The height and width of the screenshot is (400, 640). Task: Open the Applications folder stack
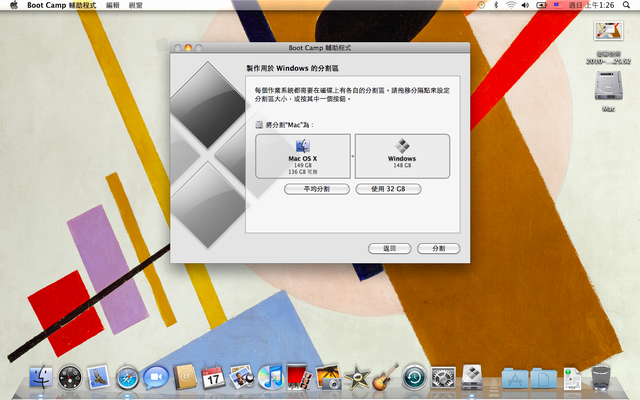tap(515, 378)
